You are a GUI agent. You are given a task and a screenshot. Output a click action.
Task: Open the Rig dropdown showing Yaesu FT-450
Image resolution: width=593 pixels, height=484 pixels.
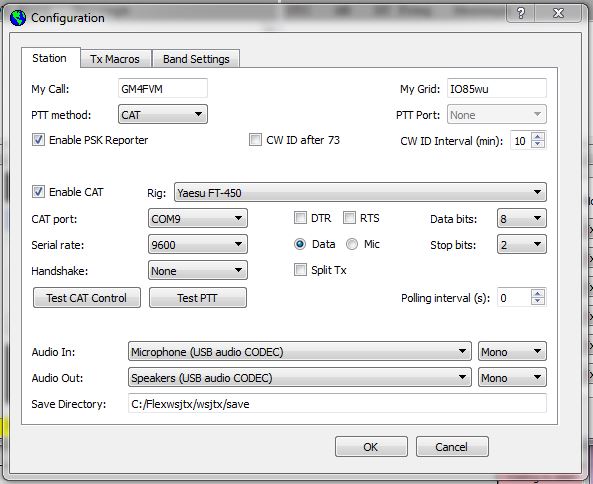coord(360,192)
